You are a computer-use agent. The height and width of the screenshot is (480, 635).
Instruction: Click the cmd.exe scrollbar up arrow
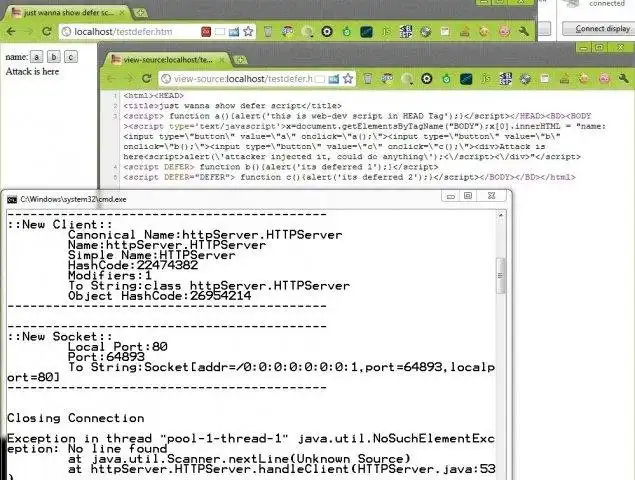pyautogui.click(x=501, y=215)
